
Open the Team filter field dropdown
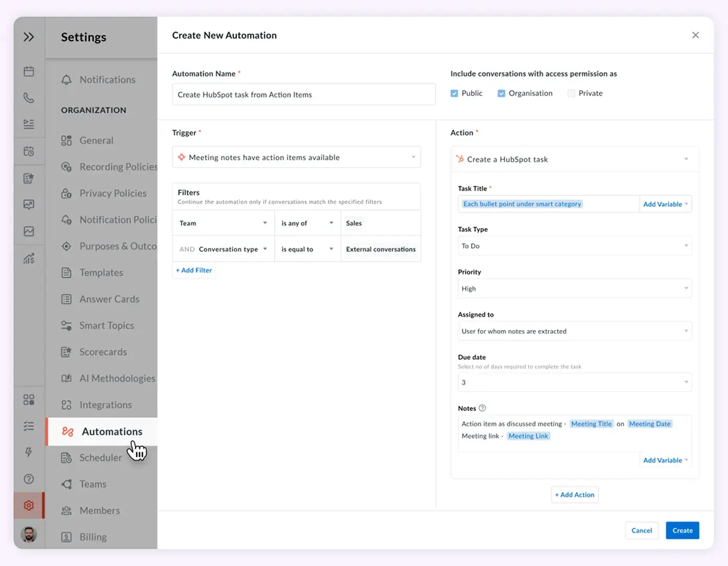pyautogui.click(x=224, y=223)
